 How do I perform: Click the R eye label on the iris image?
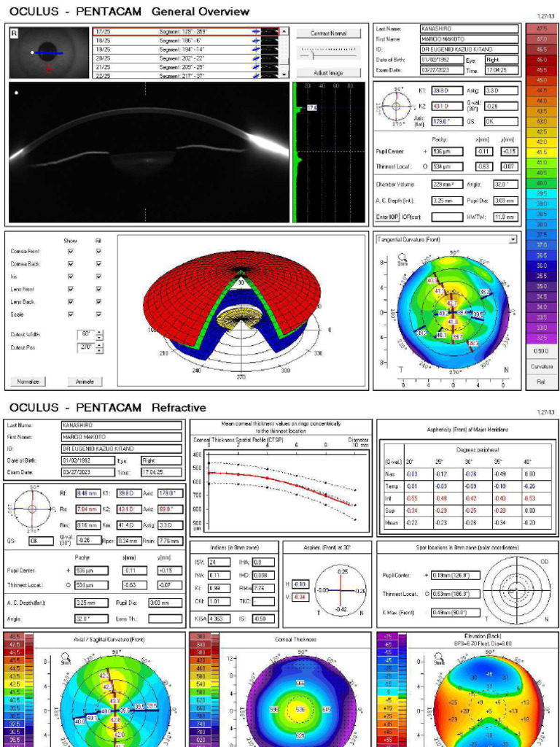[14, 34]
